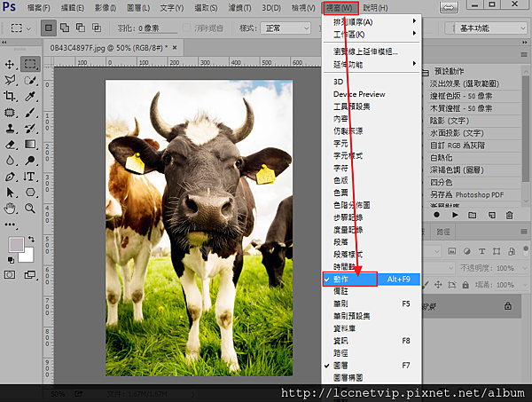Image resolution: width=532 pixels, height=402 pixels.
Task: Click the background color swatch
Action: click(x=28, y=256)
